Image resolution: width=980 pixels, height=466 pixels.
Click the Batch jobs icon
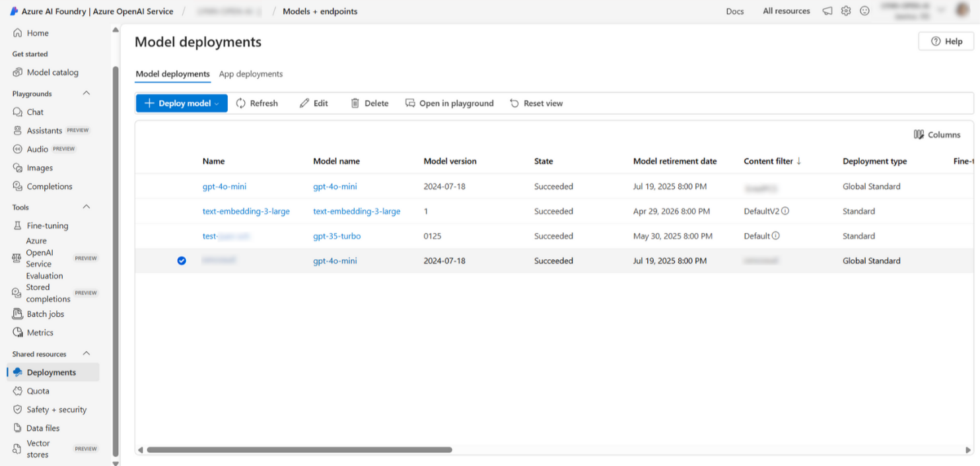[18, 314]
